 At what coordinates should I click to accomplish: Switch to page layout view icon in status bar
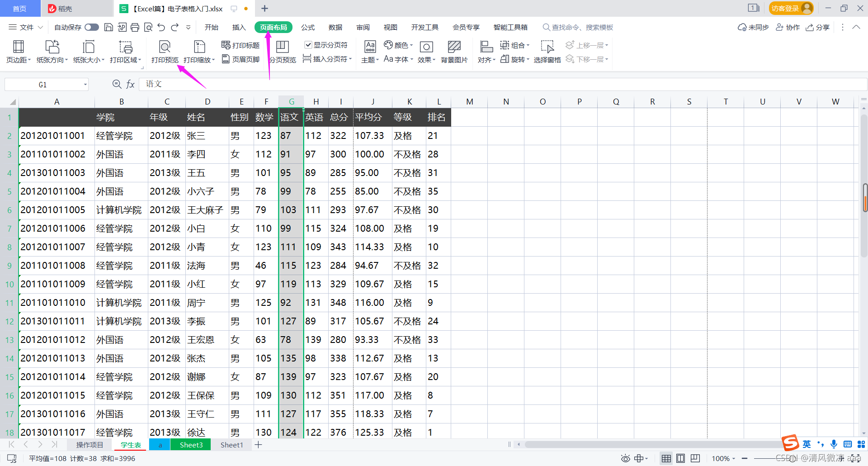pos(680,458)
